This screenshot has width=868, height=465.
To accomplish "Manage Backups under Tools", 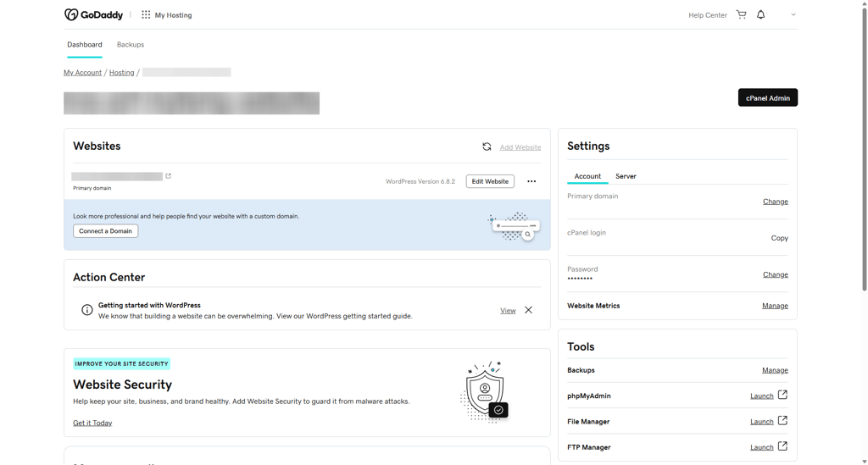I will (x=775, y=370).
